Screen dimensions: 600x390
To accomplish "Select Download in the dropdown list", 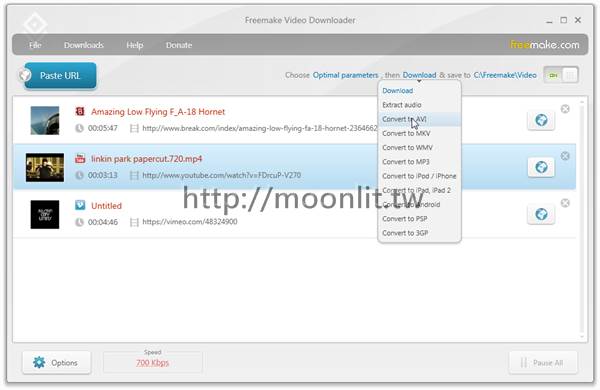I will pos(398,91).
